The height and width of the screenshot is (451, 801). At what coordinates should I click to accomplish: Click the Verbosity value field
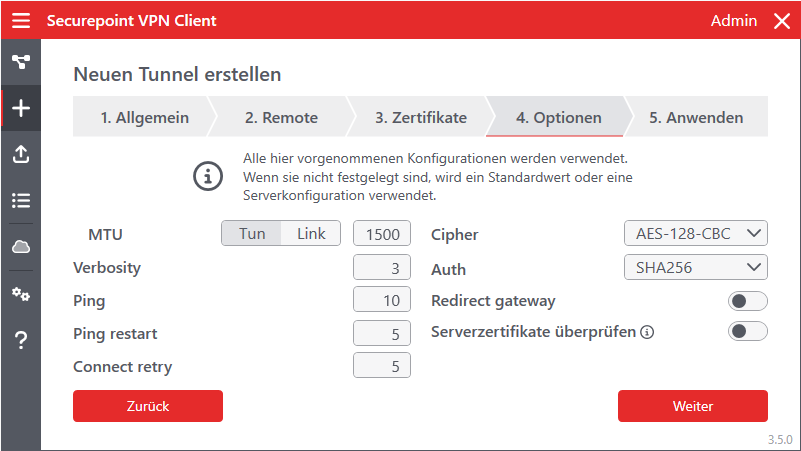382,268
